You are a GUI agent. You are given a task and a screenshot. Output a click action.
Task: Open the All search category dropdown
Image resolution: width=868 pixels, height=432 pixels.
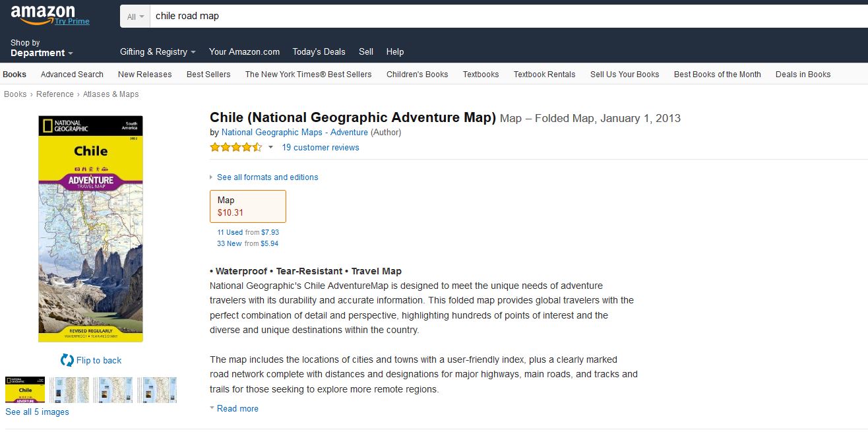point(135,16)
